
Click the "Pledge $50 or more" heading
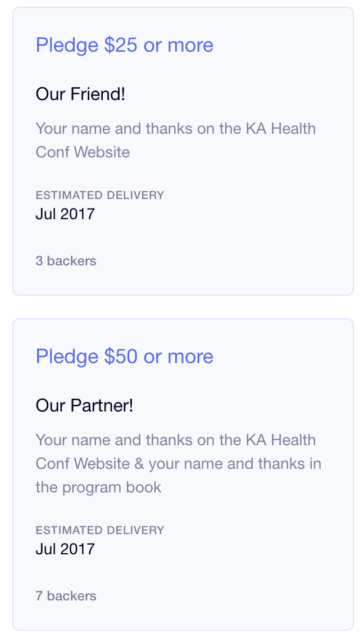point(124,356)
